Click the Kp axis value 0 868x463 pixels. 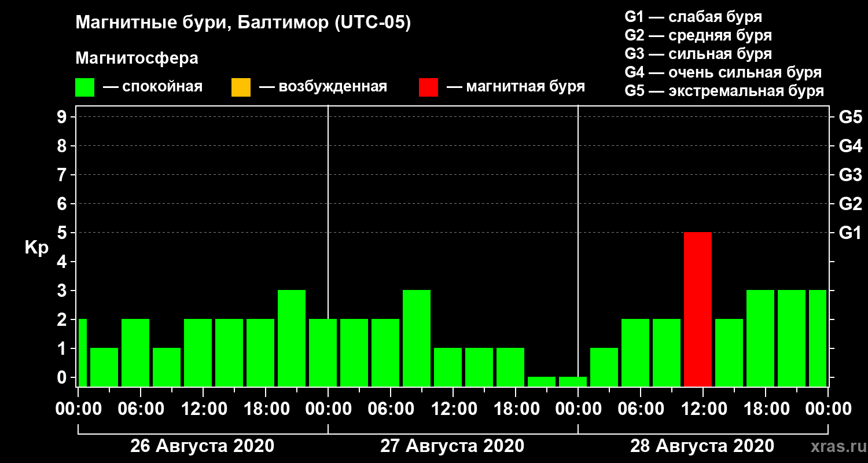tap(62, 377)
